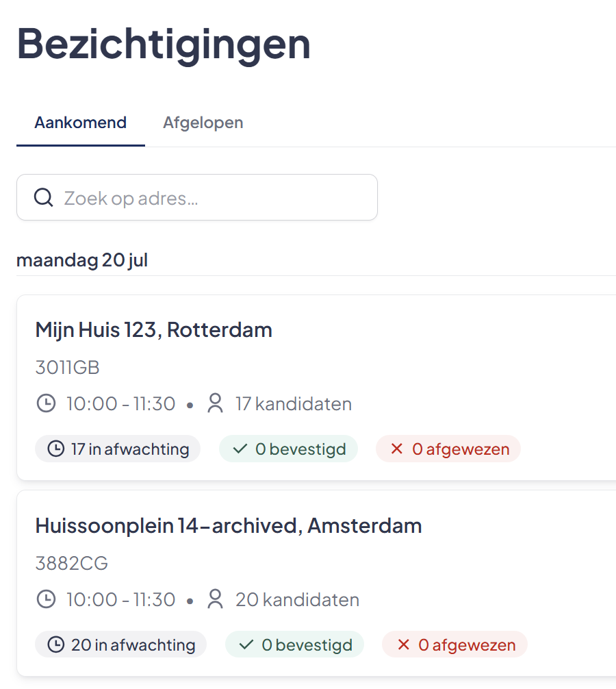Screen dimensions: 616x689
Task: Click the search magnifier icon
Action: click(x=44, y=198)
